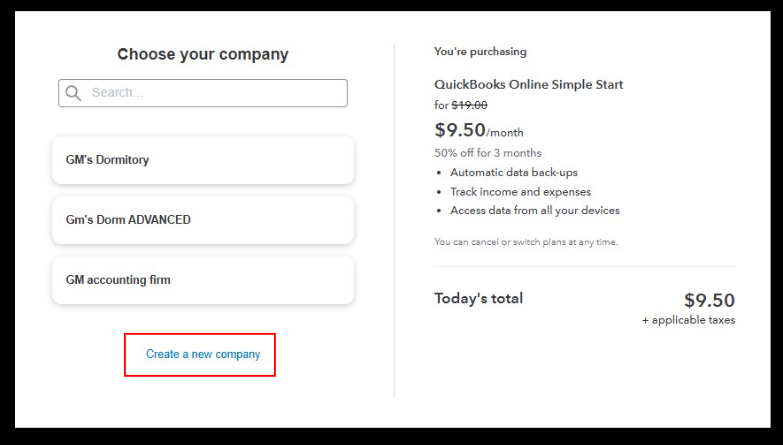Click the QuickBooks Online Simple Start title
Image resolution: width=783 pixels, height=445 pixels.
pos(528,85)
